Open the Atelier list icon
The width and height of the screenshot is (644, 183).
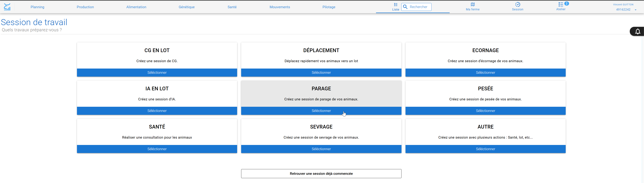560,5
